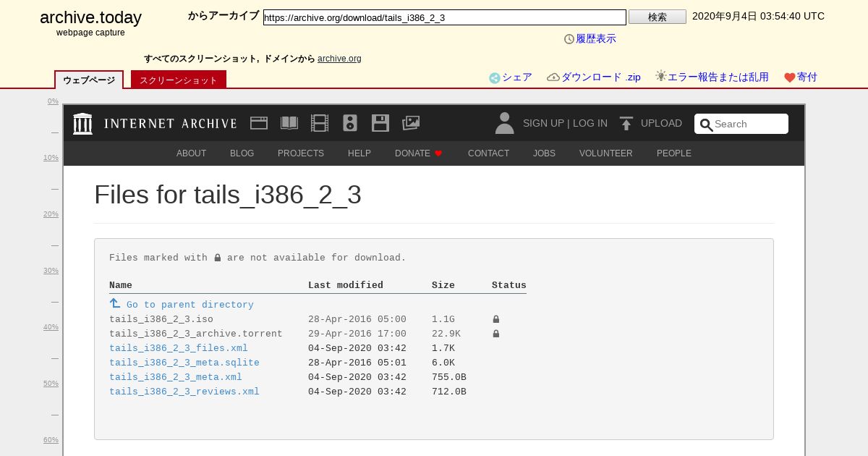Open tails_i386_2_3_reviews.xml link
The height and width of the screenshot is (456, 868).
(184, 392)
